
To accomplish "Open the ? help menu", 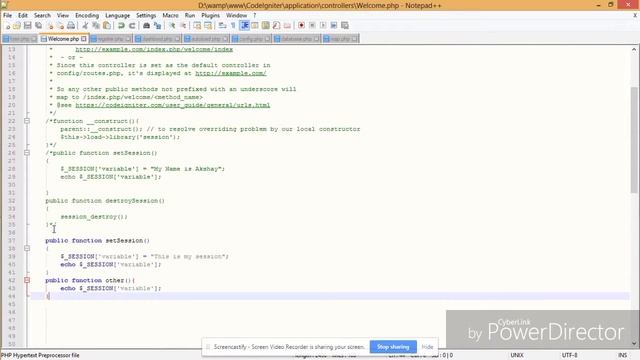I will click(254, 15).
